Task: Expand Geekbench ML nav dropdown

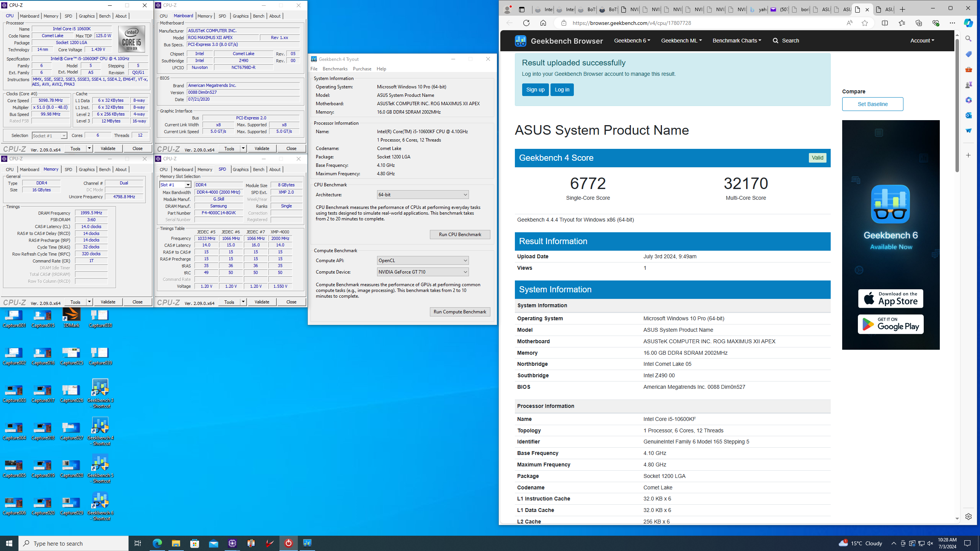Action: pos(681,41)
